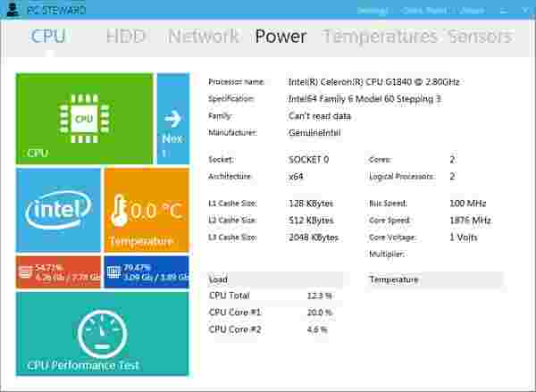The width and height of the screenshot is (536, 392).
Task: Go to the Temperatures tab
Action: pos(380,36)
